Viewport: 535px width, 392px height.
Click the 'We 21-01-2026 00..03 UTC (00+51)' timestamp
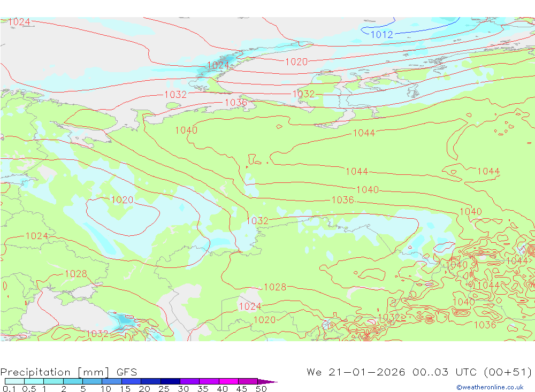(419, 372)
